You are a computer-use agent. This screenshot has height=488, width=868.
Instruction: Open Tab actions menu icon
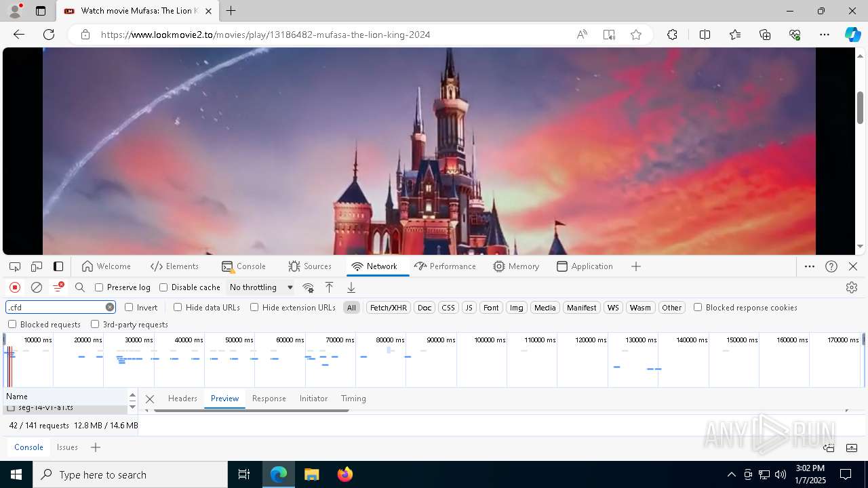41,11
